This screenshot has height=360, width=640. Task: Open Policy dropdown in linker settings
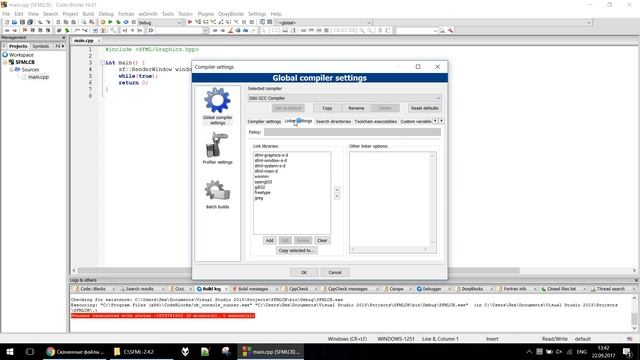[352, 132]
